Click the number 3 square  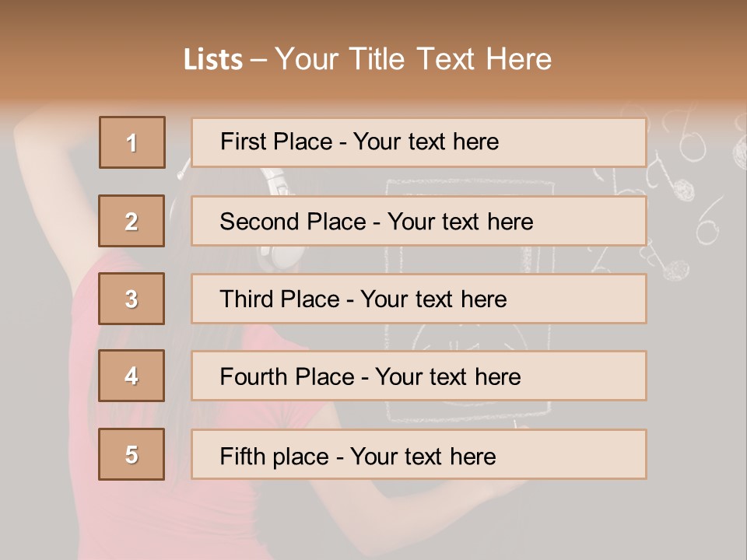[132, 299]
